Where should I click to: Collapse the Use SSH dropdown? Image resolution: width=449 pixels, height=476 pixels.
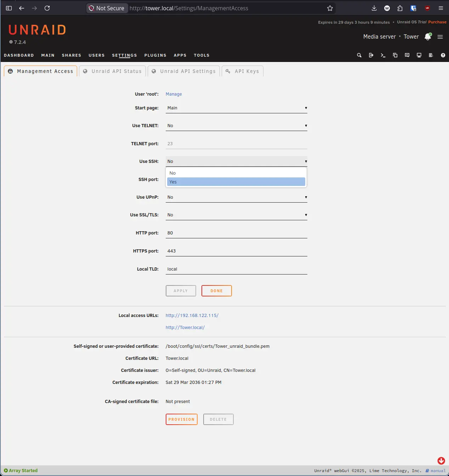tap(237, 161)
